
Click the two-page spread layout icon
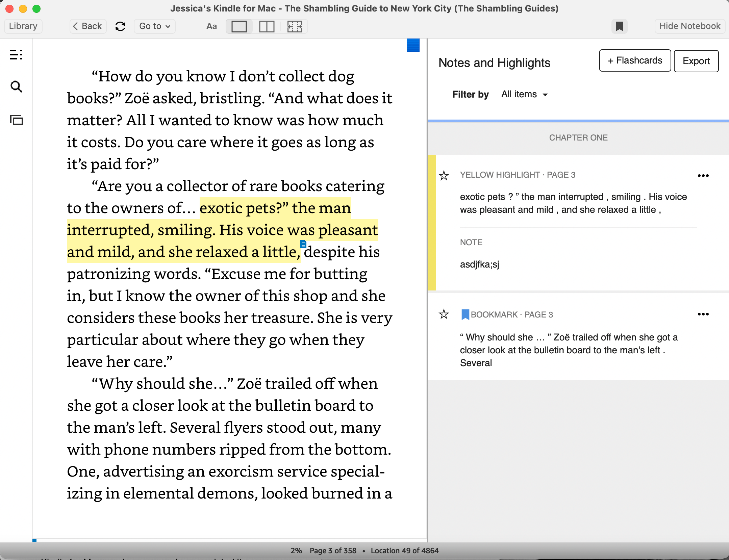coord(267,26)
